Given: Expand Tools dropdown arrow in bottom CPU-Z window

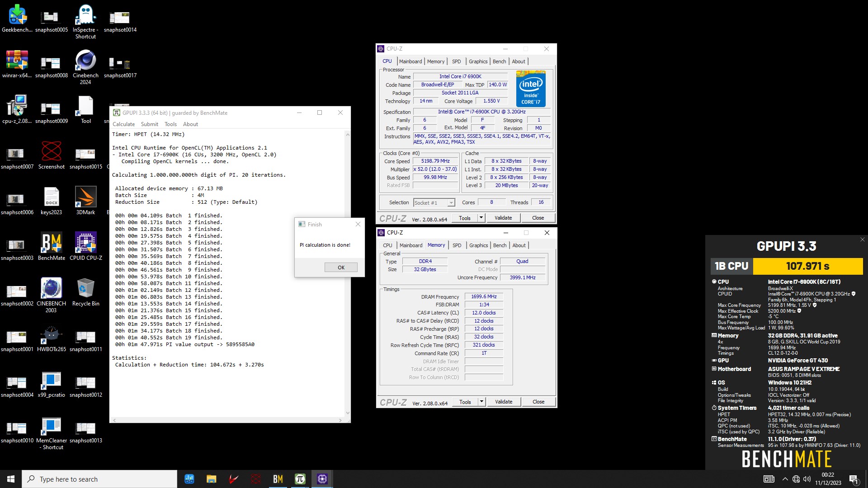Looking at the screenshot, I should (481, 402).
